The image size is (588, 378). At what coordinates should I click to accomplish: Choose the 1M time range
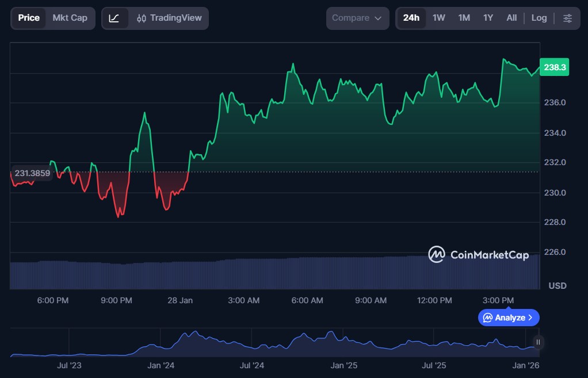click(464, 18)
